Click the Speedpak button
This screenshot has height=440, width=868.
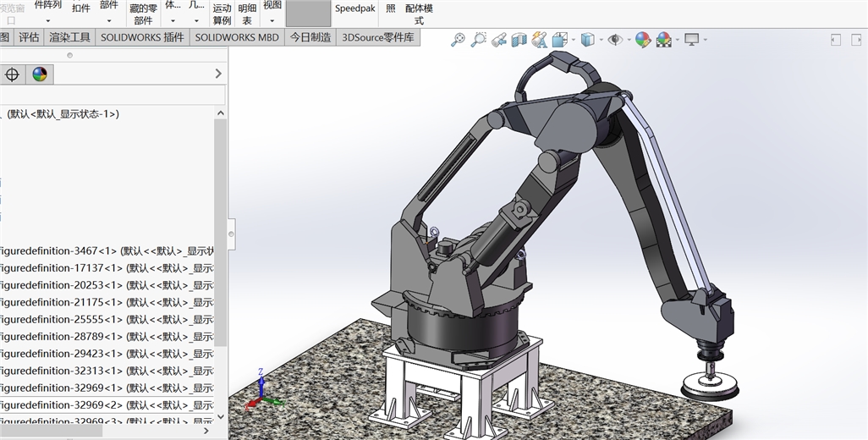click(x=354, y=8)
